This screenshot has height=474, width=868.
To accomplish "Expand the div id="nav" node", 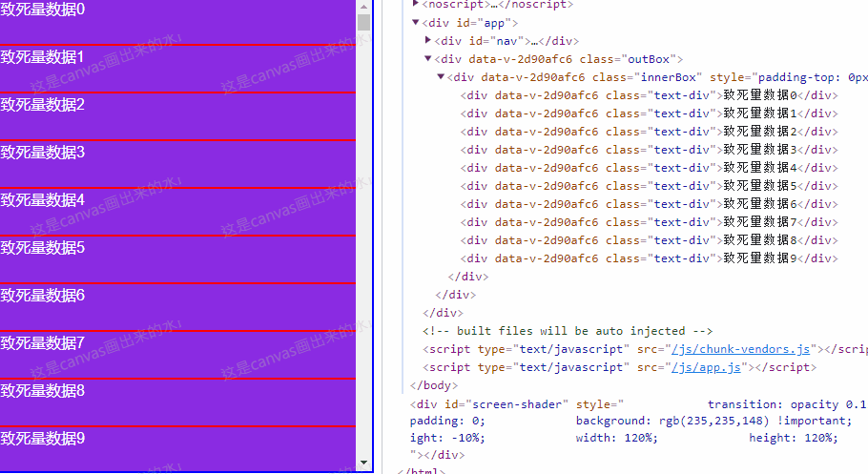I will pos(428,40).
